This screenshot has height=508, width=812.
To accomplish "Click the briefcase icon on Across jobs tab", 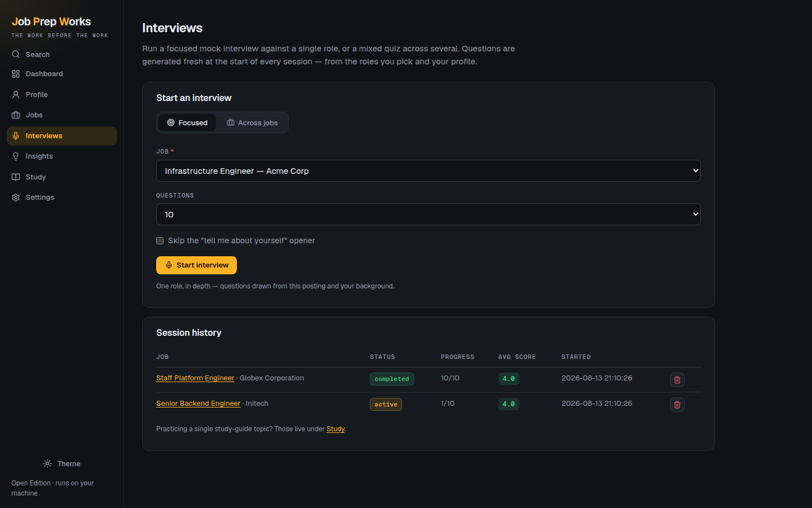I will (x=231, y=122).
